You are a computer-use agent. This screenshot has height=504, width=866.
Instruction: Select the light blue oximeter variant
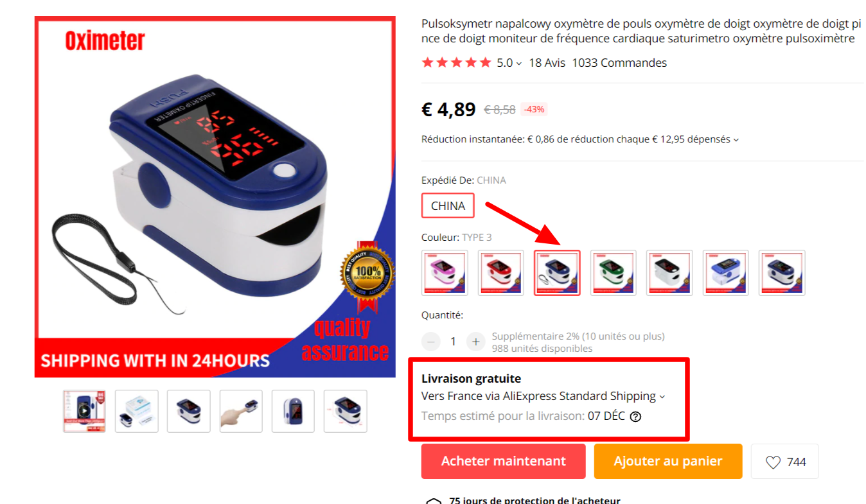coord(726,273)
